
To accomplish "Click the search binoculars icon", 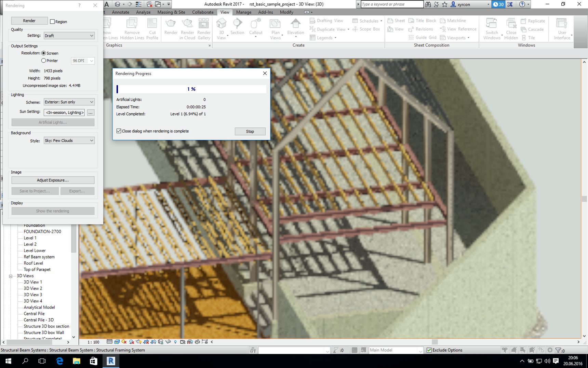I will (428, 4).
